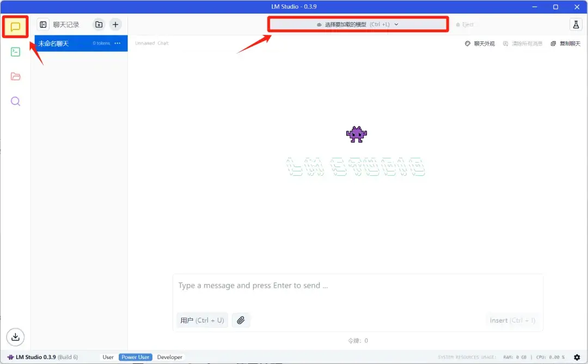
Task: Click the 聊天记录 header label
Action: pyautogui.click(x=66, y=24)
